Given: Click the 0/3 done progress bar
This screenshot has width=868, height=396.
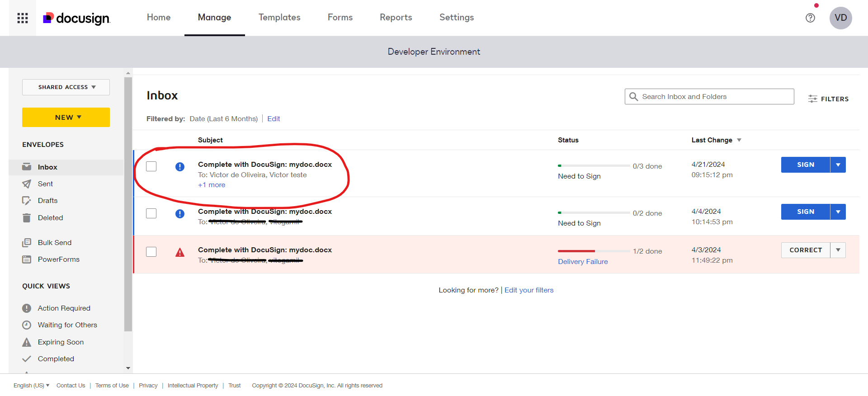Looking at the screenshot, I should click(594, 166).
